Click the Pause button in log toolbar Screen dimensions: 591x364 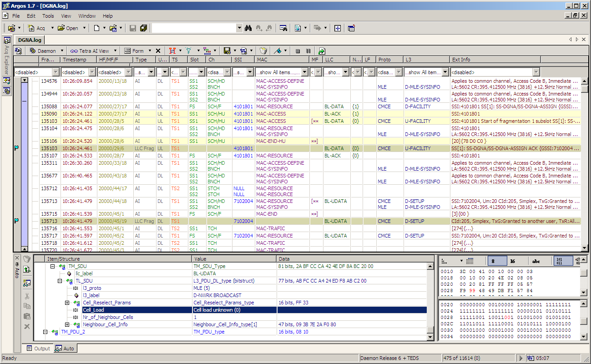coord(308,51)
